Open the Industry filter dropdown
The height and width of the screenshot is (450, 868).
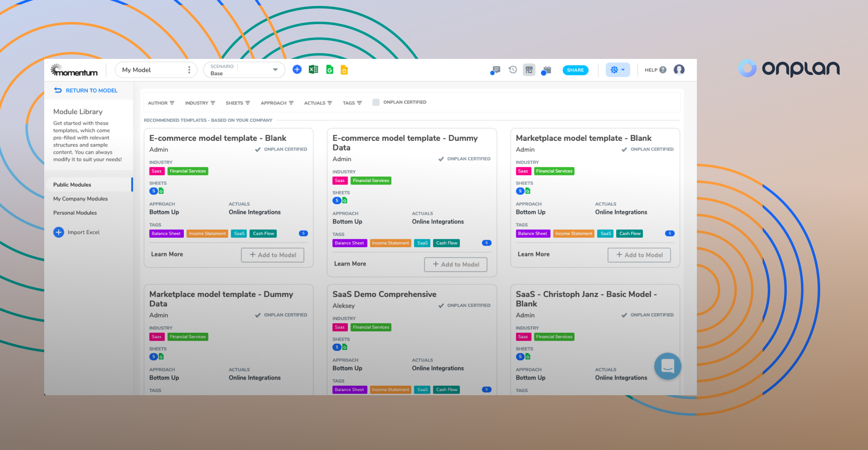(200, 103)
